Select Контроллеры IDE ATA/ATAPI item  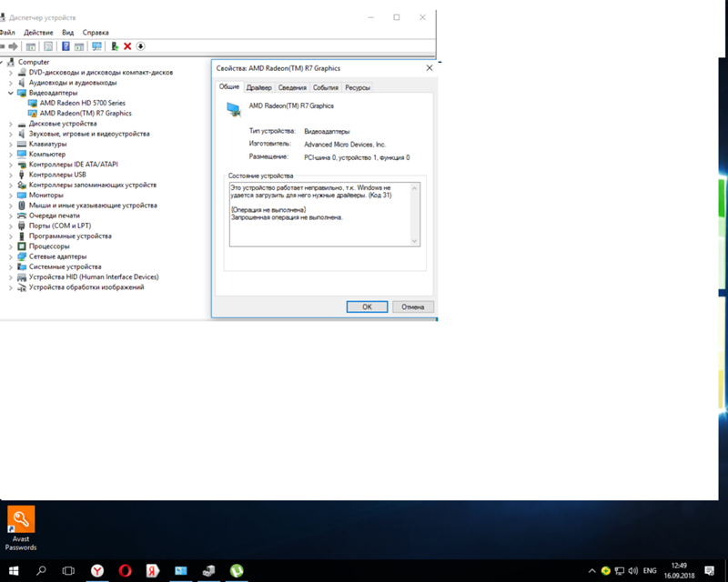click(x=74, y=165)
